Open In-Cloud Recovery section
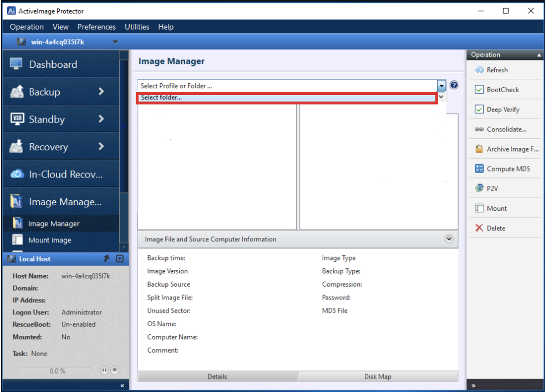The image size is (545, 392). point(61,174)
